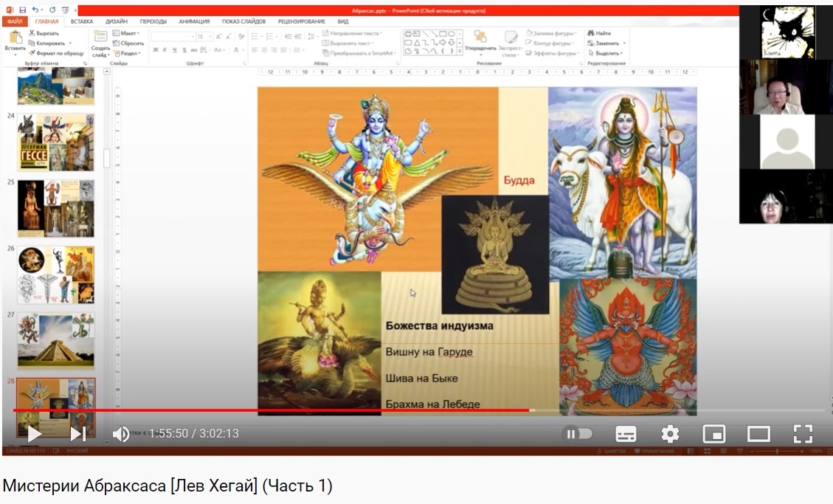Screen dimensions: 833x504
Task: Mute the video volume
Action: [120, 434]
